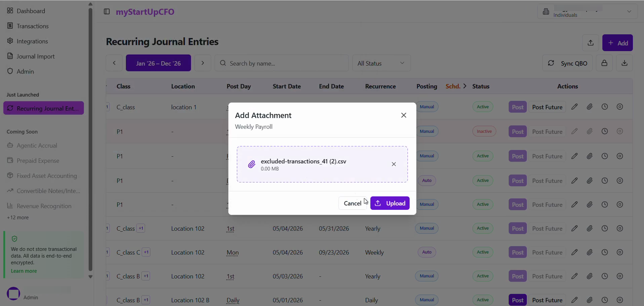This screenshot has height=306, width=644.
Task: Toggle sidebar panel icon
Action: pyautogui.click(x=107, y=12)
